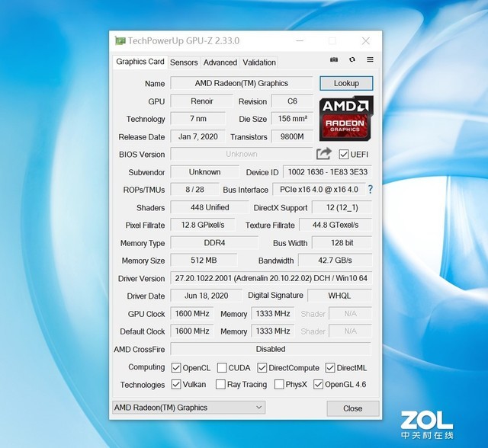Click the GPU field showing Renoir

click(201, 101)
